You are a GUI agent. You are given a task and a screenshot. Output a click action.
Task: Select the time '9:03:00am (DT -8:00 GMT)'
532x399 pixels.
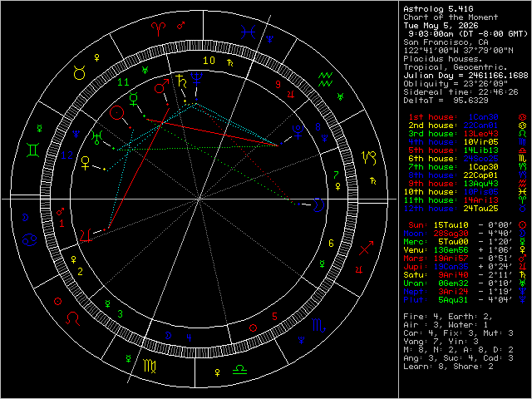pos(468,34)
